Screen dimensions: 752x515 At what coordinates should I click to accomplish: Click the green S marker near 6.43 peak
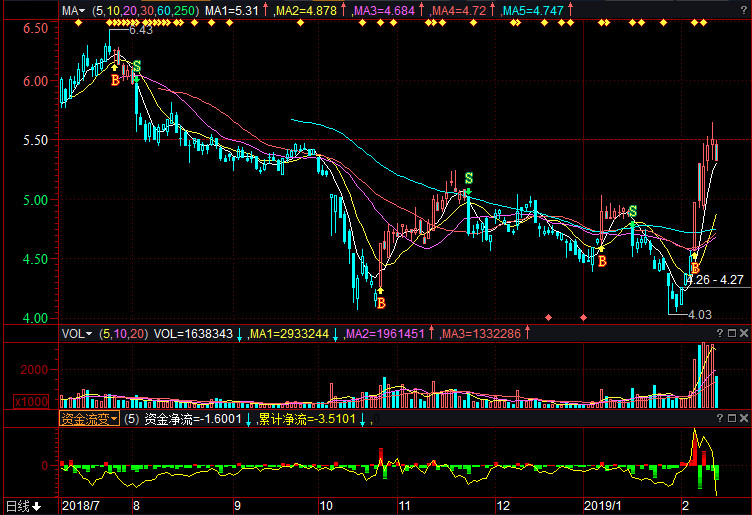click(136, 67)
